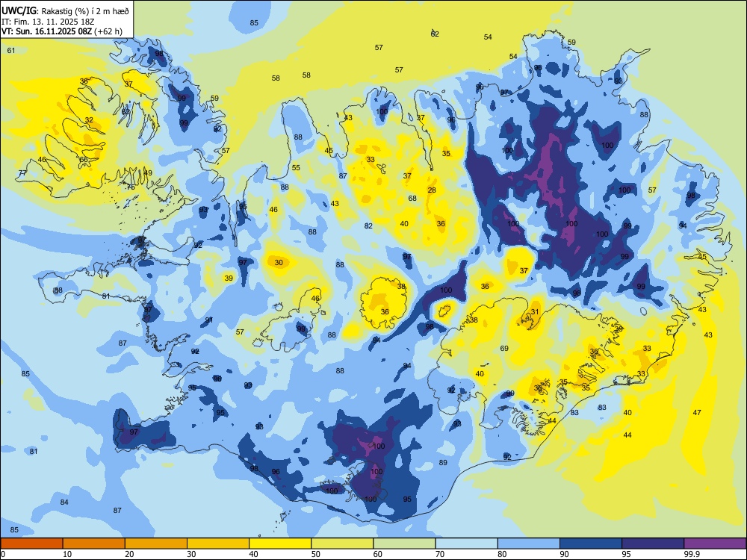The width and height of the screenshot is (747, 560).
Task: Click the title text 'Rakastig (%) í 2 m hæð'
Action: (85, 11)
